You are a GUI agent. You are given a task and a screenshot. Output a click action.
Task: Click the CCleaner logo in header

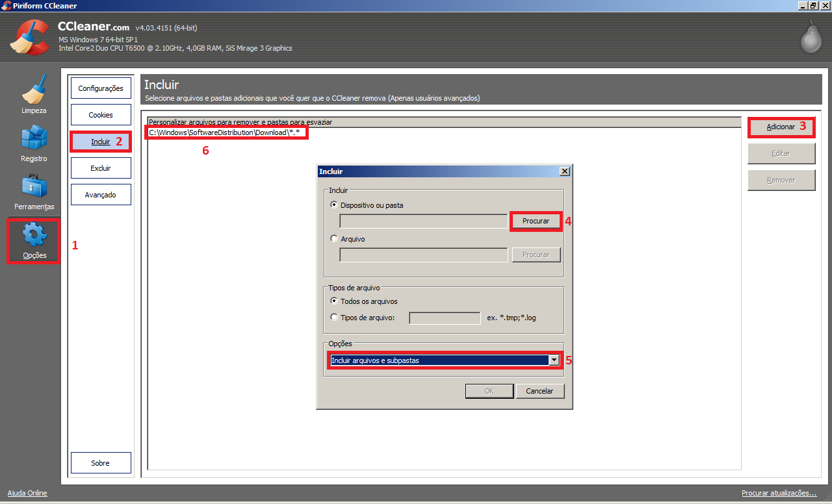tap(30, 37)
